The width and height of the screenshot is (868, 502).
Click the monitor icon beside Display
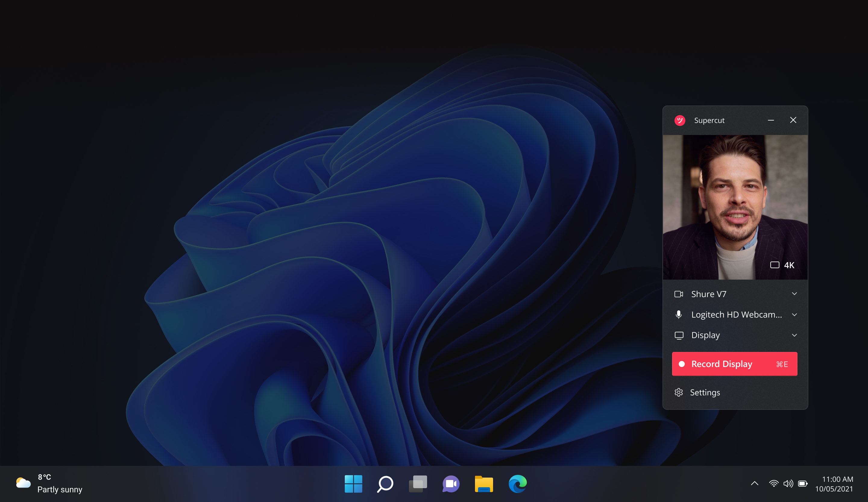[678, 335]
